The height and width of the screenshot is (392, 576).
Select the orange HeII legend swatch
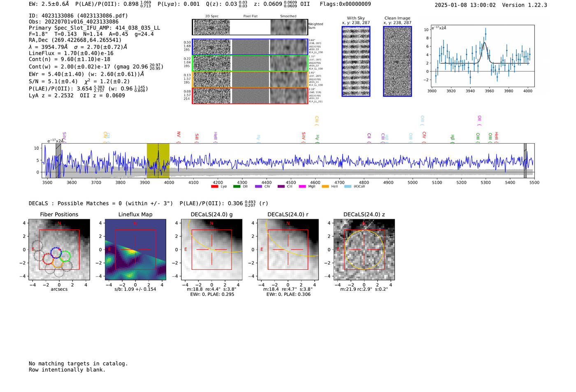click(x=325, y=186)
